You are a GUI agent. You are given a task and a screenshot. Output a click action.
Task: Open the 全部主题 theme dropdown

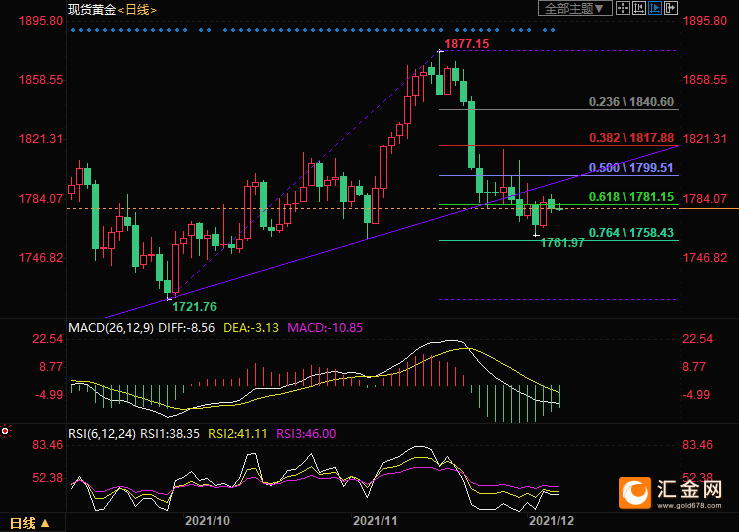point(575,8)
